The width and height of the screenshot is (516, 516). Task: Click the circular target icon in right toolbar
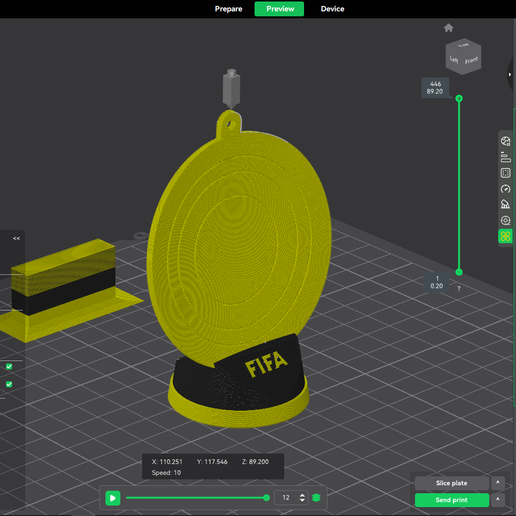click(x=506, y=220)
